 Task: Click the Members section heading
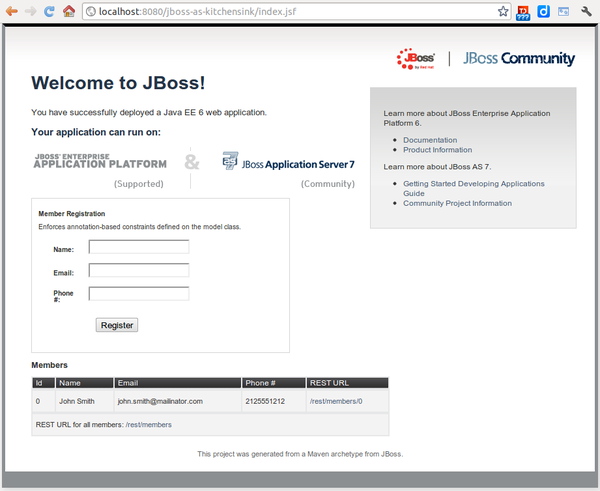[x=49, y=365]
